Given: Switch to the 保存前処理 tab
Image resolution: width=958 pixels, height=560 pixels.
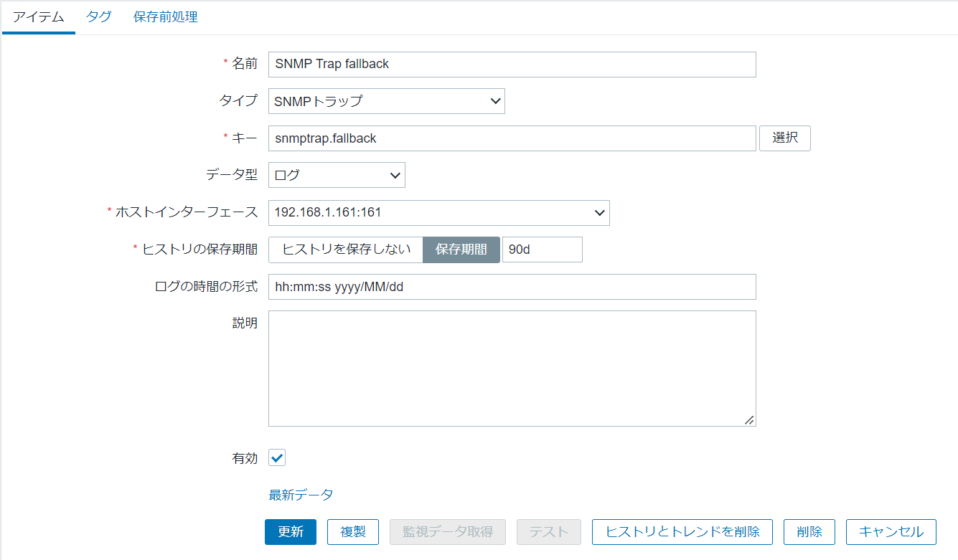Looking at the screenshot, I should pyautogui.click(x=164, y=16).
